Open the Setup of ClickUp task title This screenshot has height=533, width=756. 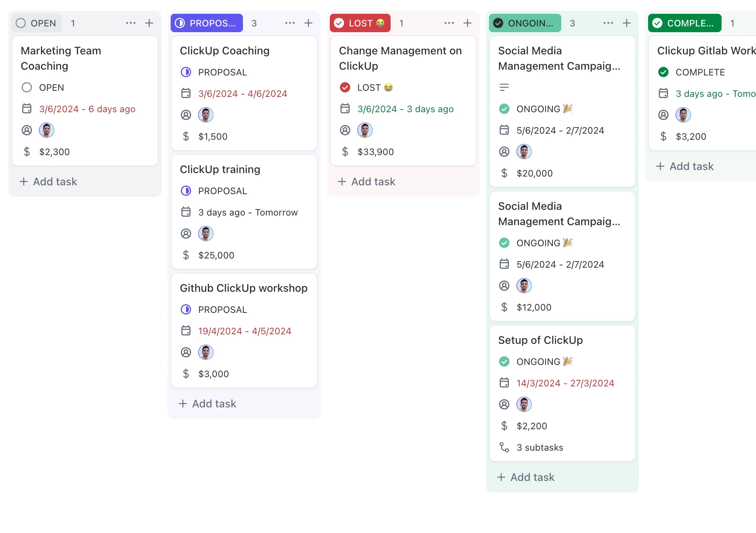pos(540,340)
